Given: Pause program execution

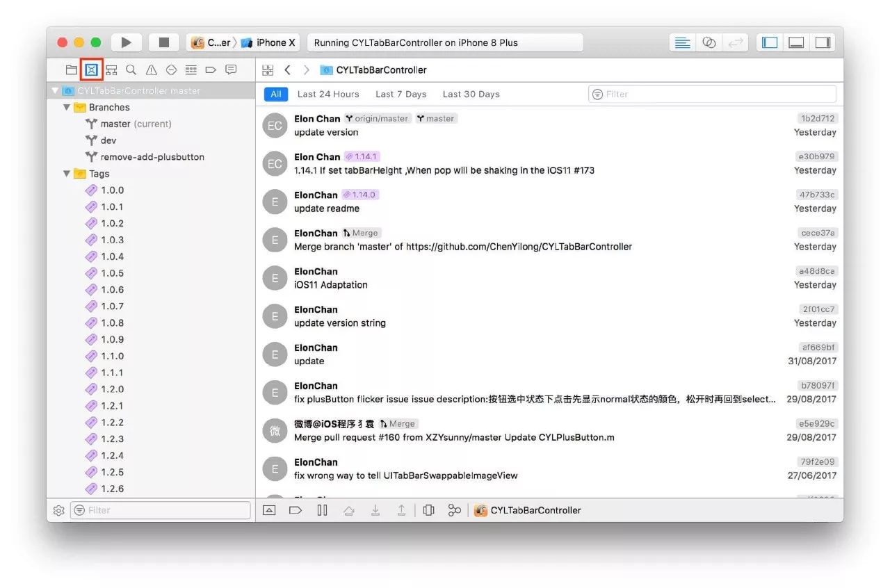Looking at the screenshot, I should point(322,510).
